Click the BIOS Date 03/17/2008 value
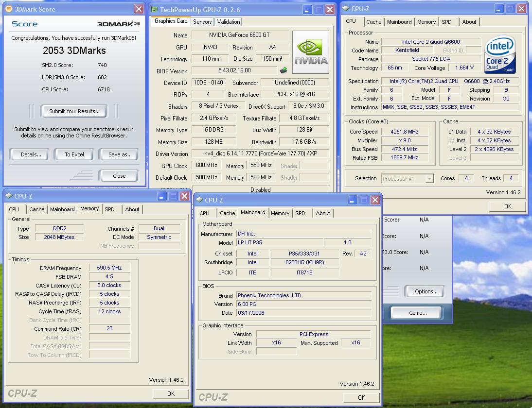532x408 pixels. [x=303, y=313]
